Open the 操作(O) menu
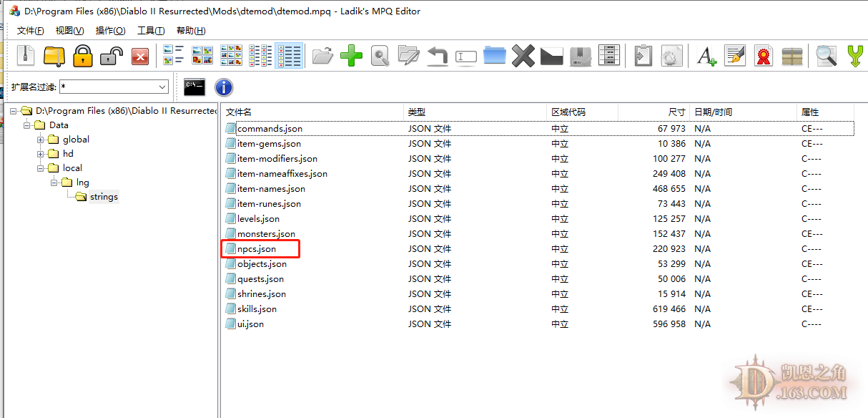The height and width of the screenshot is (418, 868). tap(111, 31)
